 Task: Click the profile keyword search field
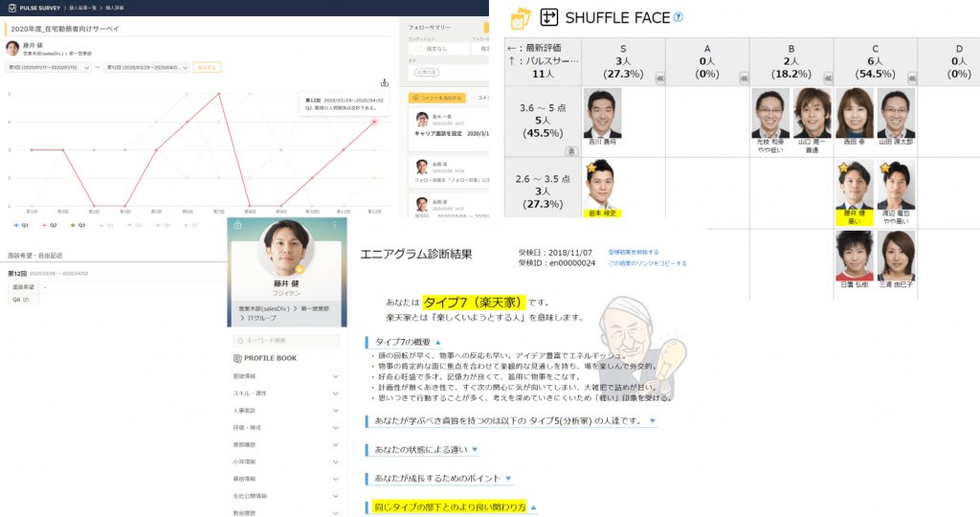point(286,341)
